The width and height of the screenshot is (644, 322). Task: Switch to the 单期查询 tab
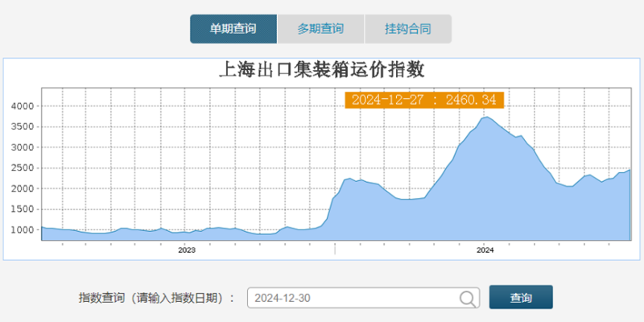point(233,29)
